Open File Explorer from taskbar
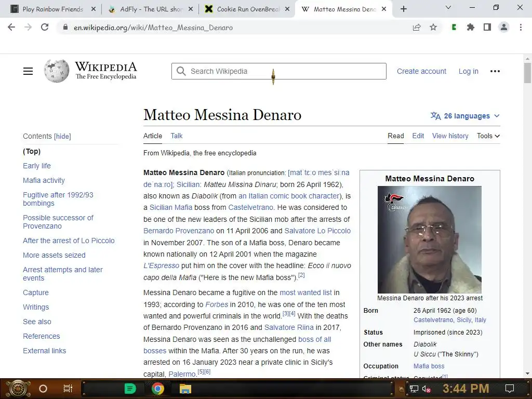 185,389
